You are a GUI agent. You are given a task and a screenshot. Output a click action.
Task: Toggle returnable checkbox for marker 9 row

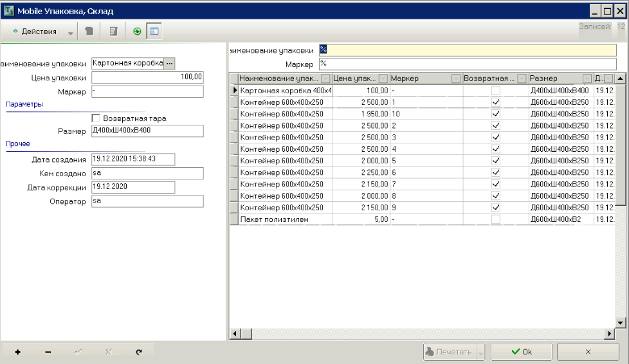[x=496, y=208]
